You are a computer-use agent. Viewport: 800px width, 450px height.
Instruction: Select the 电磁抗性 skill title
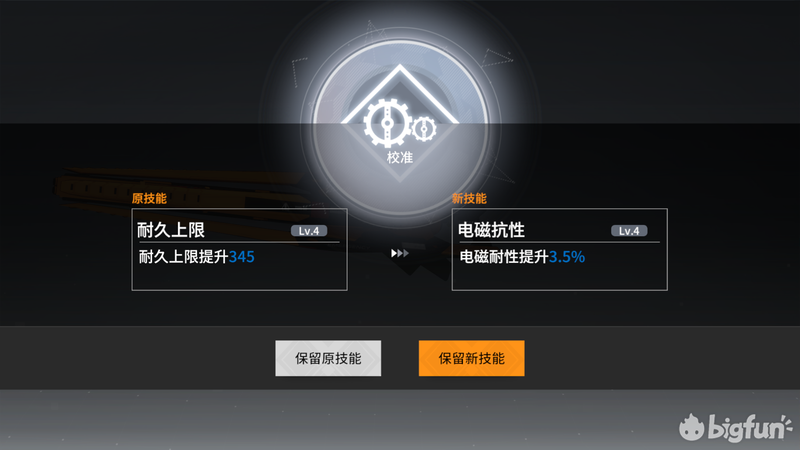pyautogui.click(x=491, y=230)
